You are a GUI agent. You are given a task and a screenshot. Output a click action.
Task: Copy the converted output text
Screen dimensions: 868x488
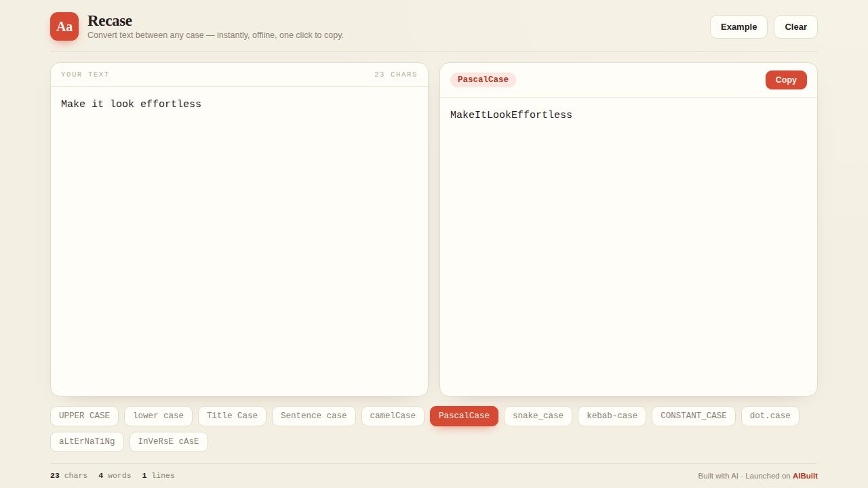[786, 80]
